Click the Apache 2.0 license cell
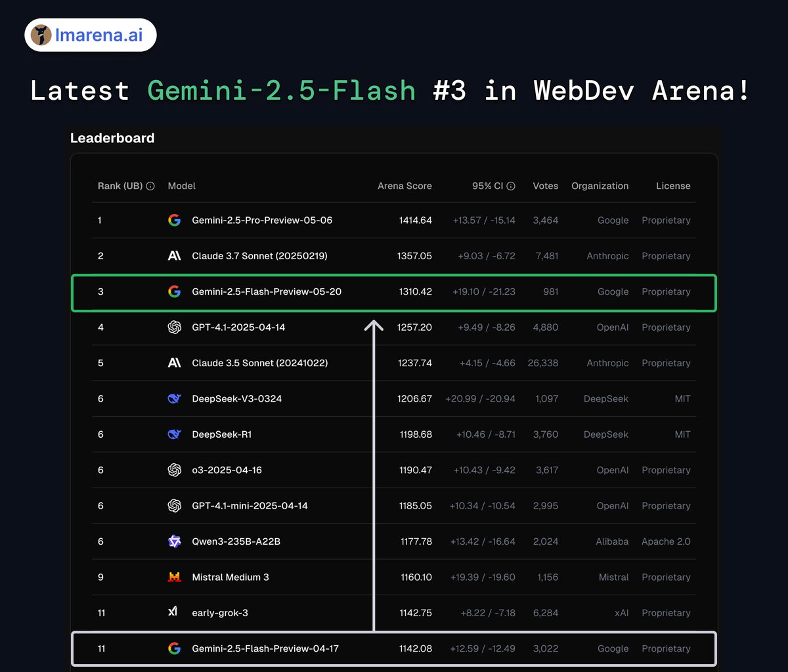 666,541
